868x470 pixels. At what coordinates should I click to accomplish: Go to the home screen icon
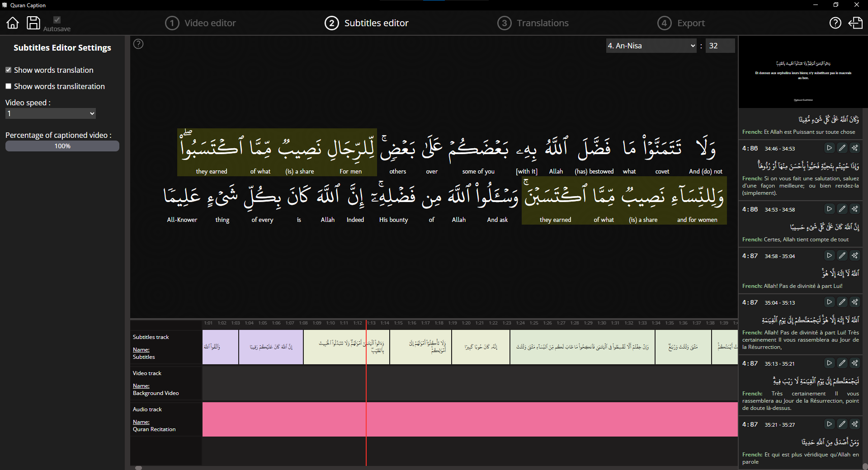click(x=13, y=23)
